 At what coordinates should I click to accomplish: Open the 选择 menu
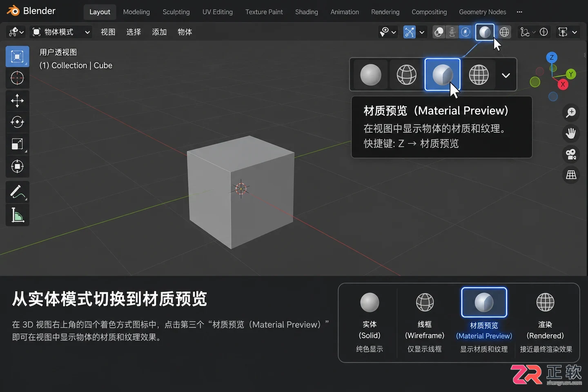(134, 32)
